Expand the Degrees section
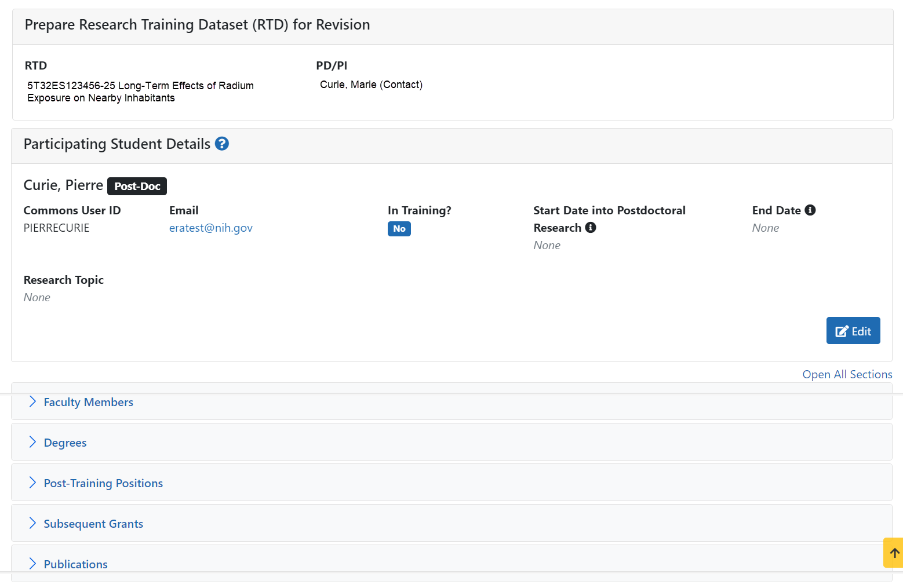Image resolution: width=903 pixels, height=588 pixels. [451, 442]
